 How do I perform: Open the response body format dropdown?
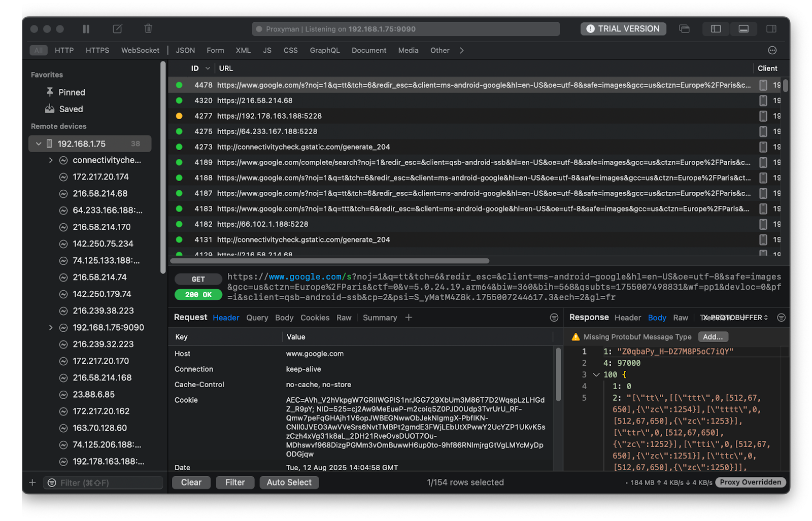tap(734, 318)
